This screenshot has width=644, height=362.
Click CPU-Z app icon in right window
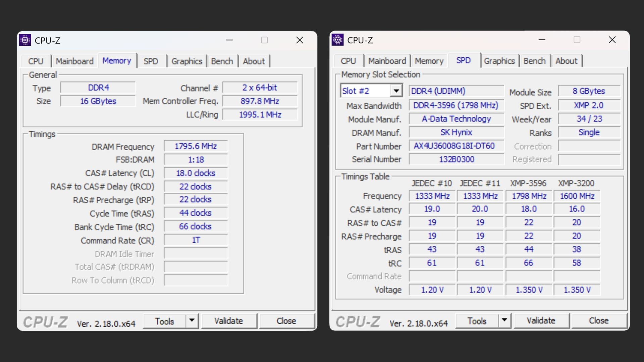pyautogui.click(x=337, y=40)
